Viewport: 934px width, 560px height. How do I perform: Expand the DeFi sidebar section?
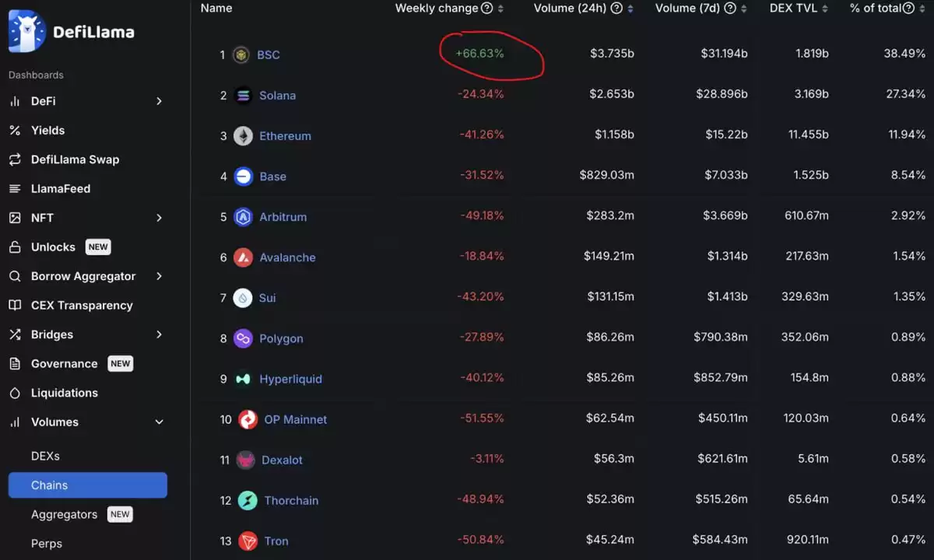coord(159,101)
